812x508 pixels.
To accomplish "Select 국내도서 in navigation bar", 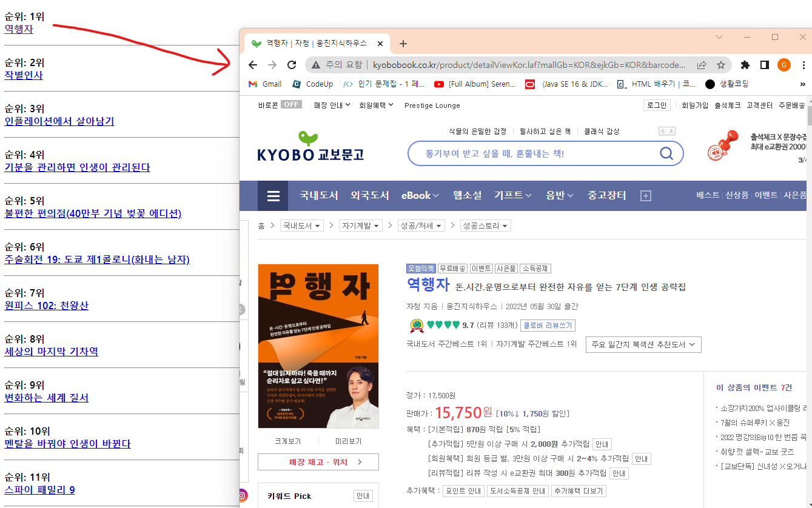I will 319,195.
